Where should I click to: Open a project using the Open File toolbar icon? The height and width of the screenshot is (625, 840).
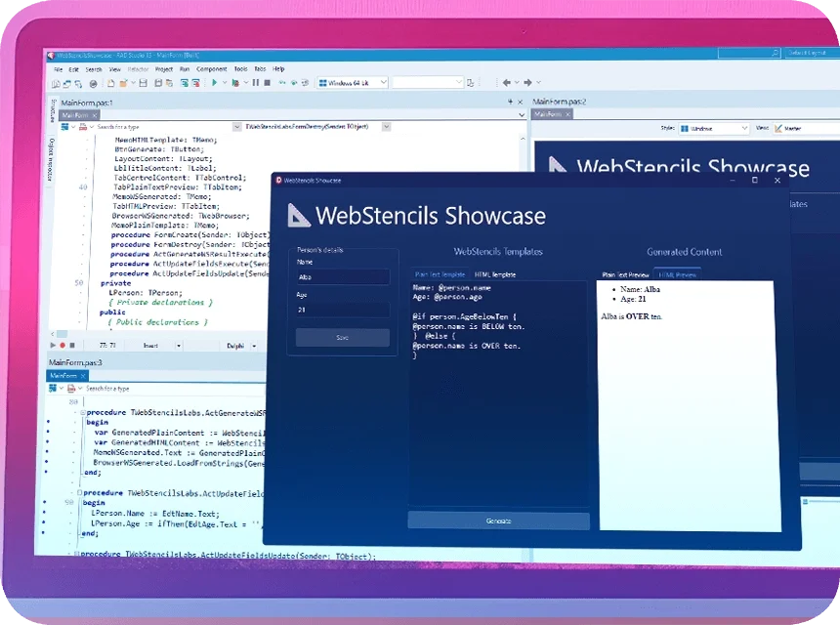coord(124,83)
